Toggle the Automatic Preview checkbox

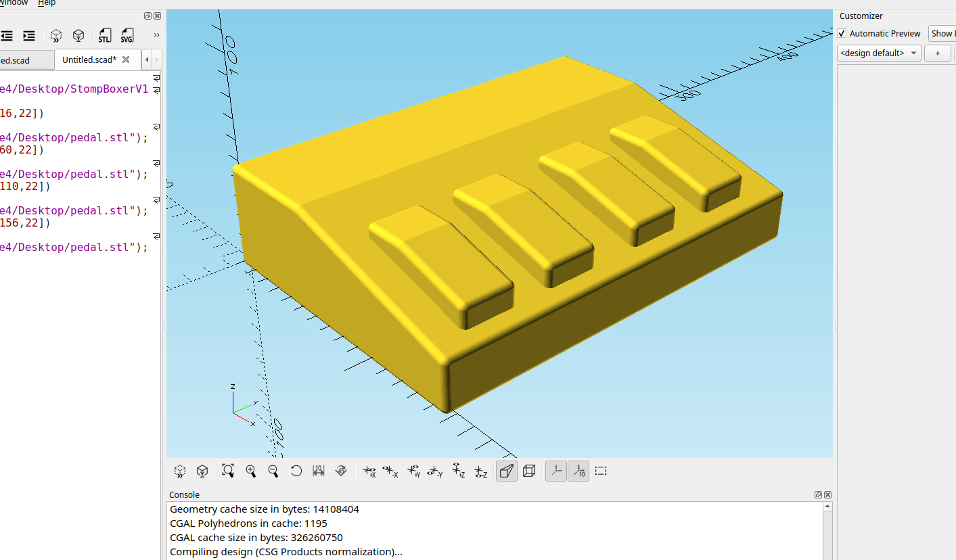coord(842,33)
